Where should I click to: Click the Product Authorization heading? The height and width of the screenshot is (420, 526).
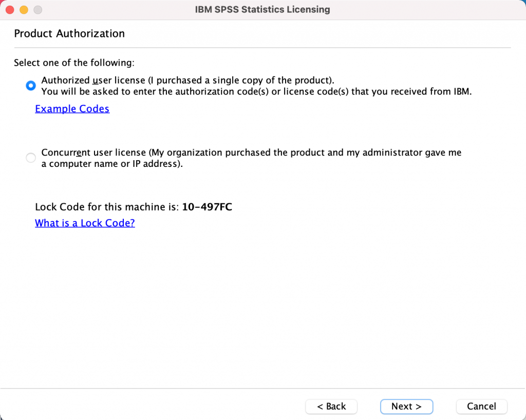pos(69,33)
